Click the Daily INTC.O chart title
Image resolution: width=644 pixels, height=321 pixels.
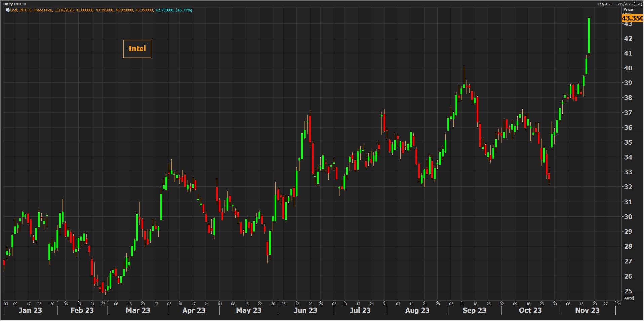click(15, 4)
